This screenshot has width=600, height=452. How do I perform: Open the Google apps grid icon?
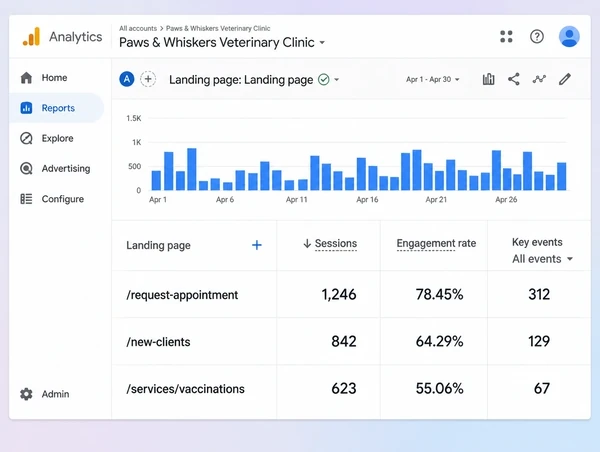tap(506, 36)
